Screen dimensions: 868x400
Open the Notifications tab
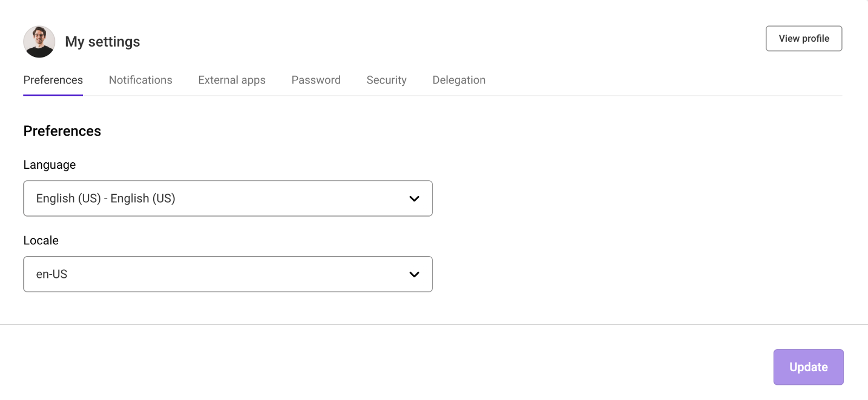141,80
